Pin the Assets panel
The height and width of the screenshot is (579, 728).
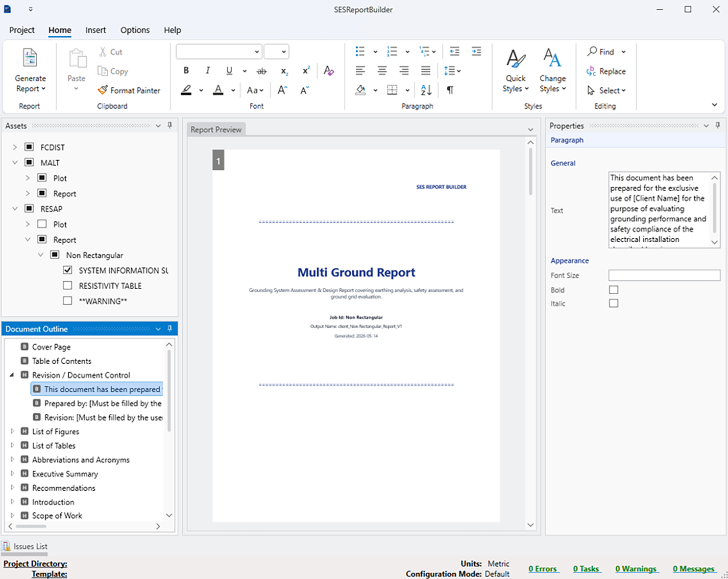tap(170, 126)
